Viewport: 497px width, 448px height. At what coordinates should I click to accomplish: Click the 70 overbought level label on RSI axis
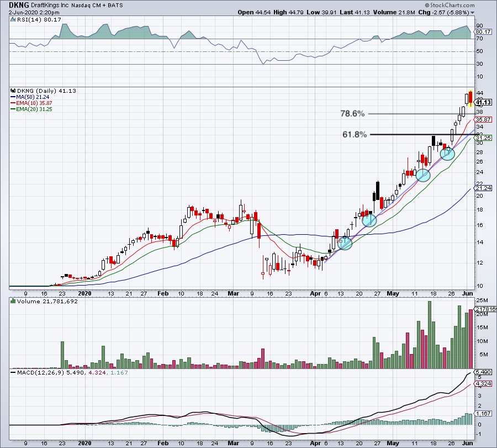(x=479, y=39)
